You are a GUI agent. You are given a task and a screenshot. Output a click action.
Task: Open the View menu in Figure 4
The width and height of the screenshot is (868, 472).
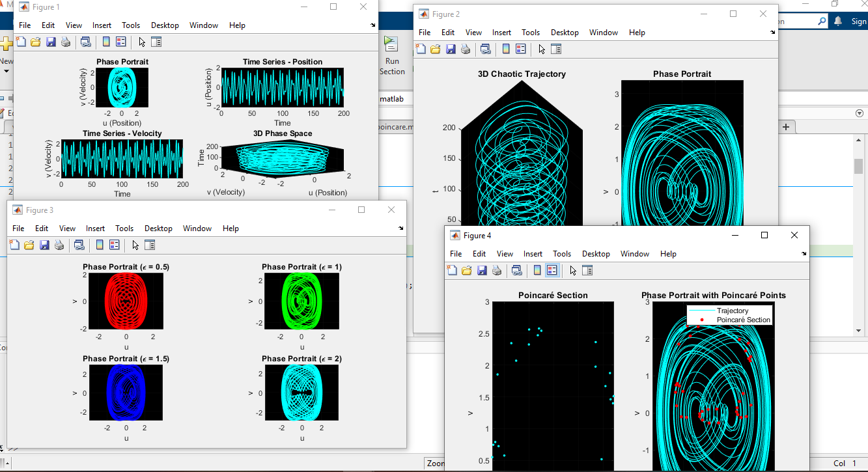pos(505,254)
